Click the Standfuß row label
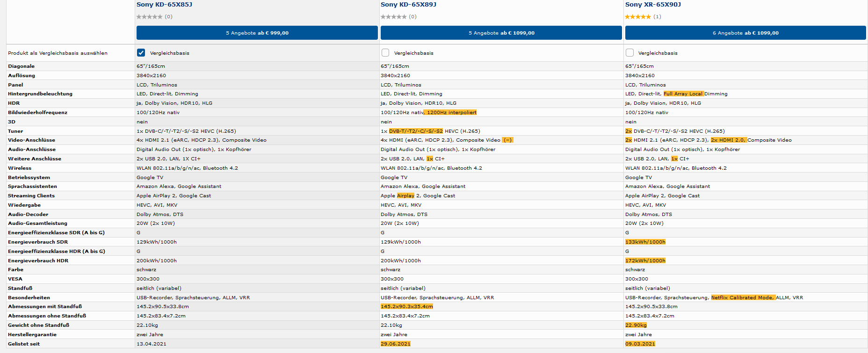Viewport: 868px width, 353px height. (x=20, y=288)
